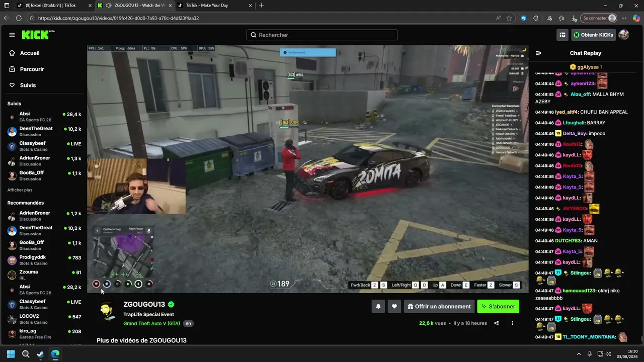Show hidden icons chevron in system tray
644x362 pixels.
579,354
